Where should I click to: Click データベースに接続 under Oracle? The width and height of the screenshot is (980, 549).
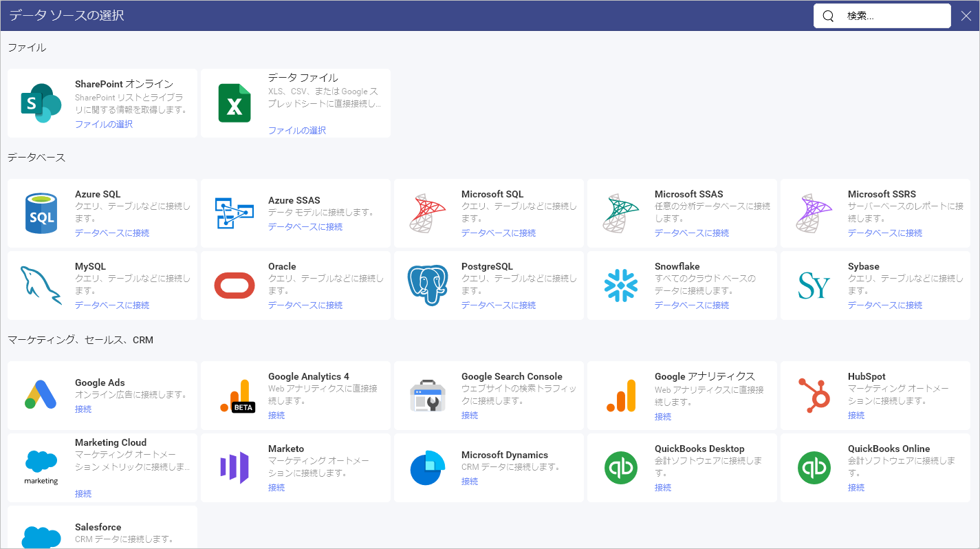tap(305, 305)
